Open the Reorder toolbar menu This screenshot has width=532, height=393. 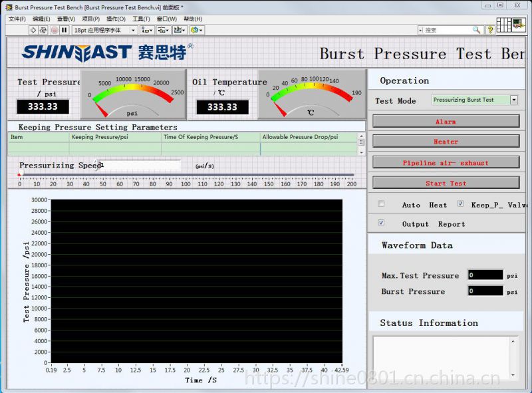coord(196,30)
